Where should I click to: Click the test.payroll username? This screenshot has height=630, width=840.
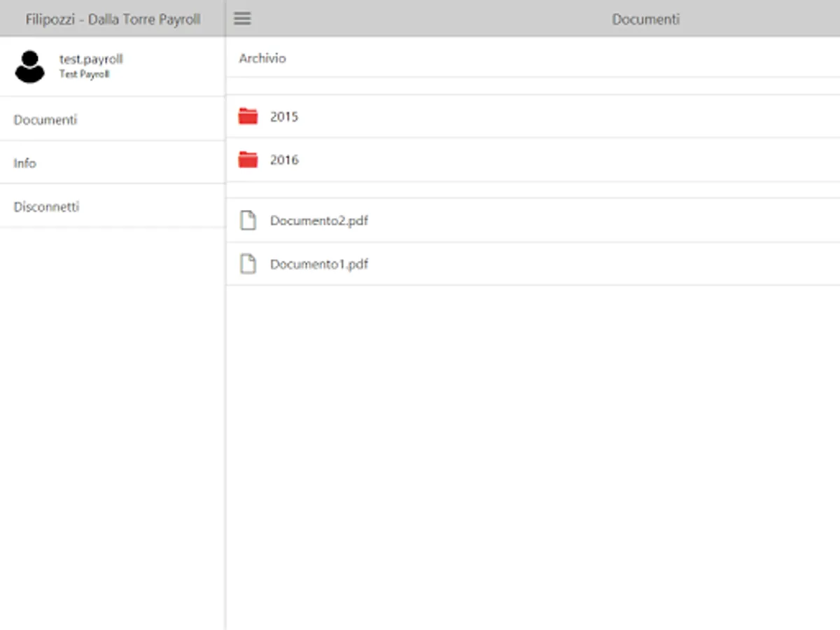(91, 59)
